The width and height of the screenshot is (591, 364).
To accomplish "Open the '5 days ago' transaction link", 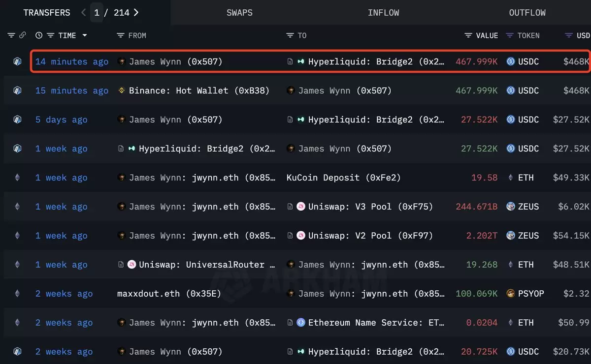I will [x=61, y=120].
